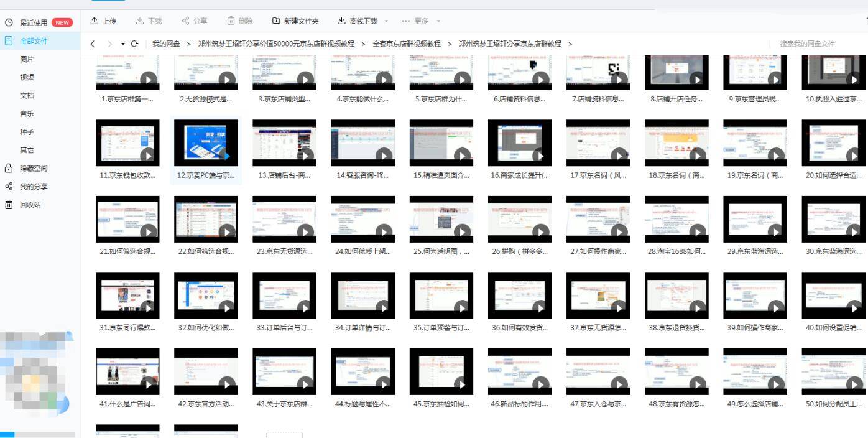The image size is (868, 438).
Task: Open the 其它 category
Action: (27, 150)
